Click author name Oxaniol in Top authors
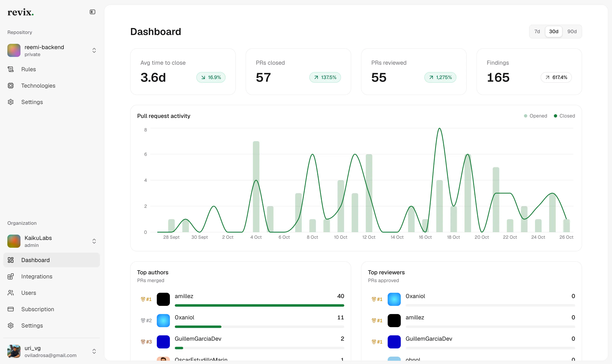 point(184,317)
